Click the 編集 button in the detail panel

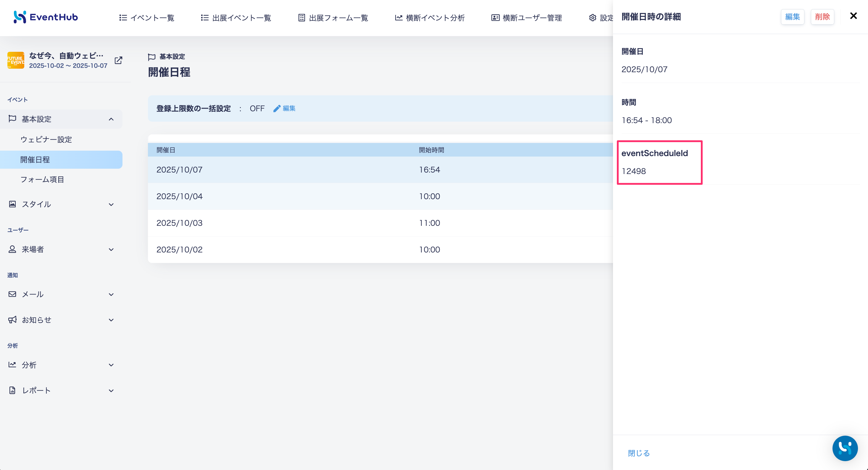point(792,17)
